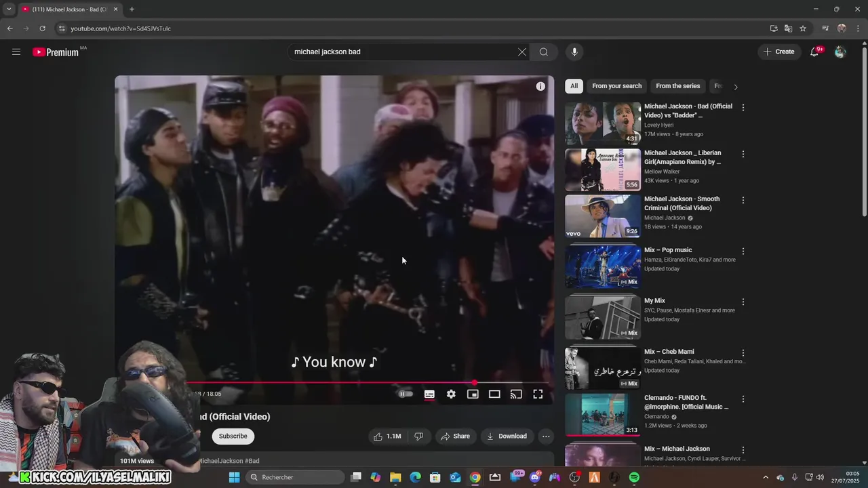Screen dimensions: 868x488
Task: Open options for Smooth Criminal video
Action: pyautogui.click(x=743, y=201)
